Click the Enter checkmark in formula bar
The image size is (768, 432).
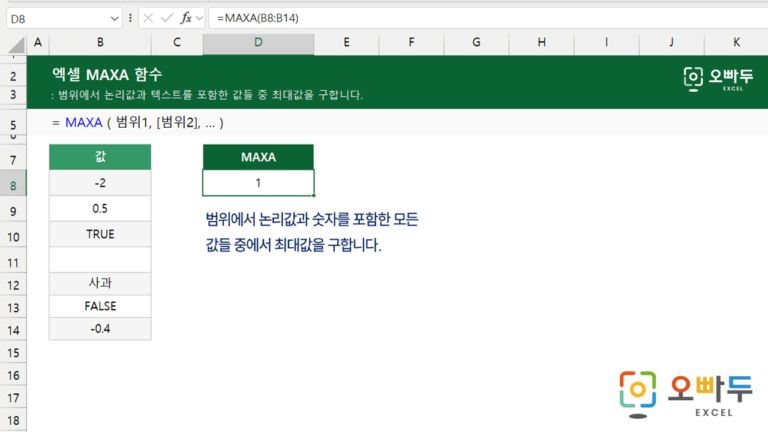point(167,18)
